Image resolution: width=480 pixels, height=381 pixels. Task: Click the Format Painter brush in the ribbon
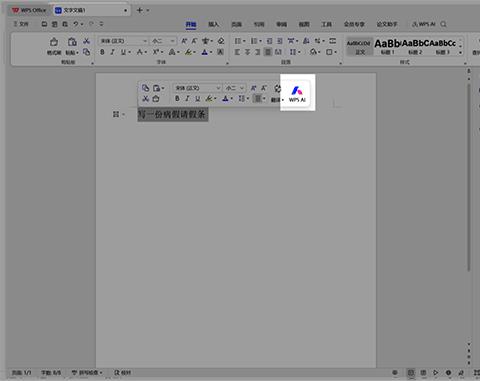54,46
